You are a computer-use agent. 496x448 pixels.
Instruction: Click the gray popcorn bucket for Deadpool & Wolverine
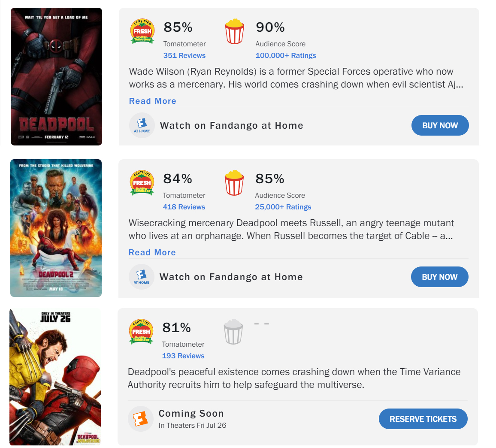pos(233,331)
